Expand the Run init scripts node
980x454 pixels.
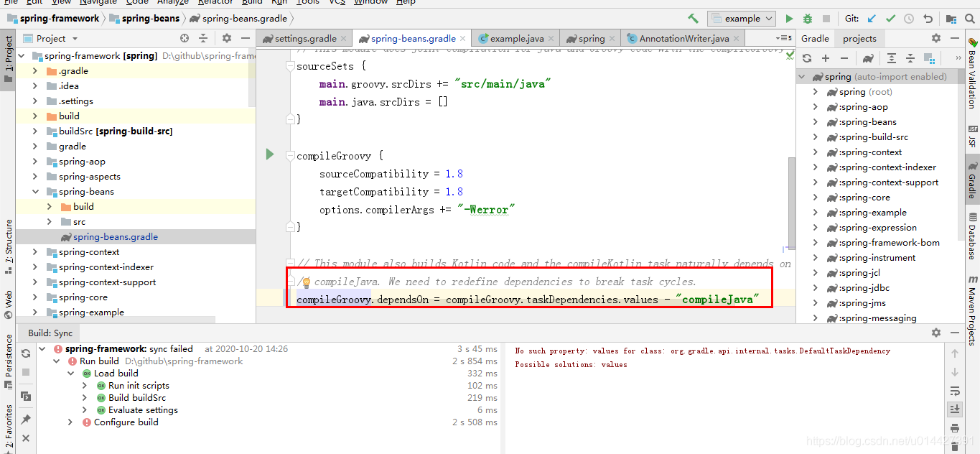tap(85, 386)
